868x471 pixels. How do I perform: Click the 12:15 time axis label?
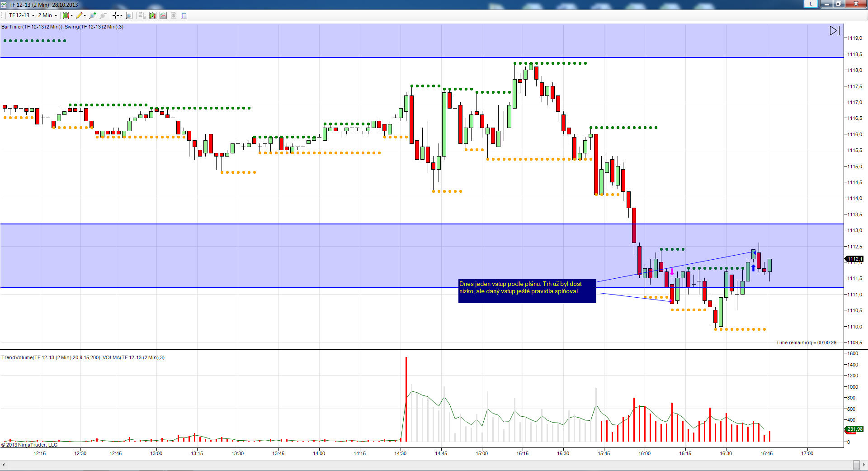pyautogui.click(x=40, y=453)
